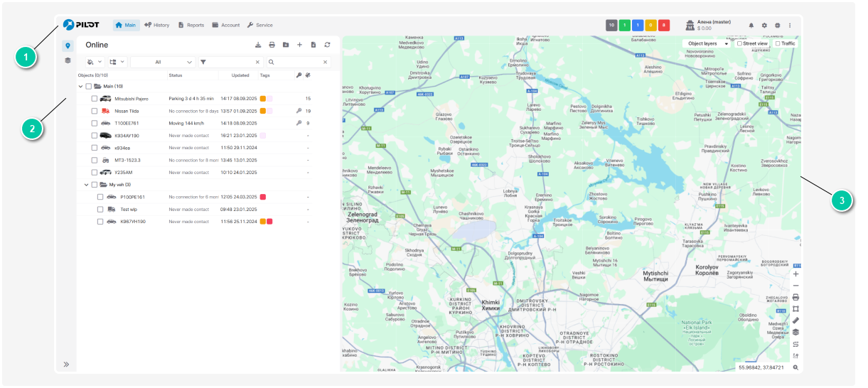This screenshot has height=388, width=868.
Task: Click the print icon in the Online panel header
Action: click(272, 45)
